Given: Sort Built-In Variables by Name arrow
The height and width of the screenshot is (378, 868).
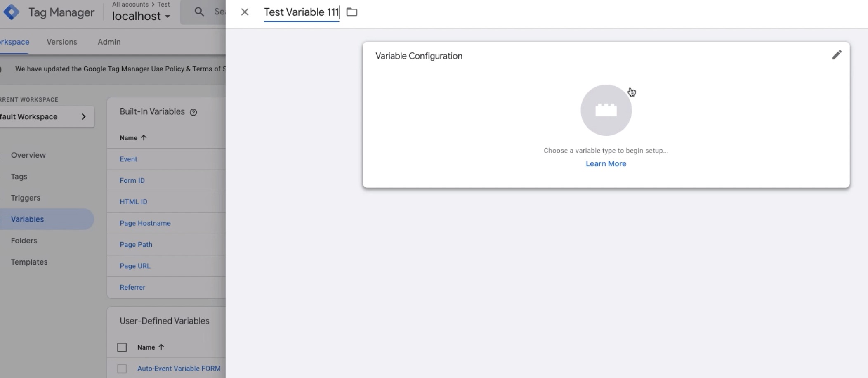Looking at the screenshot, I should click(144, 138).
